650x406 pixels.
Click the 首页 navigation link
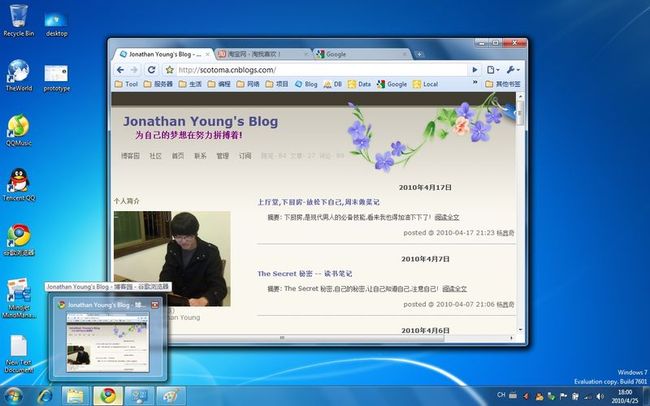pos(178,156)
